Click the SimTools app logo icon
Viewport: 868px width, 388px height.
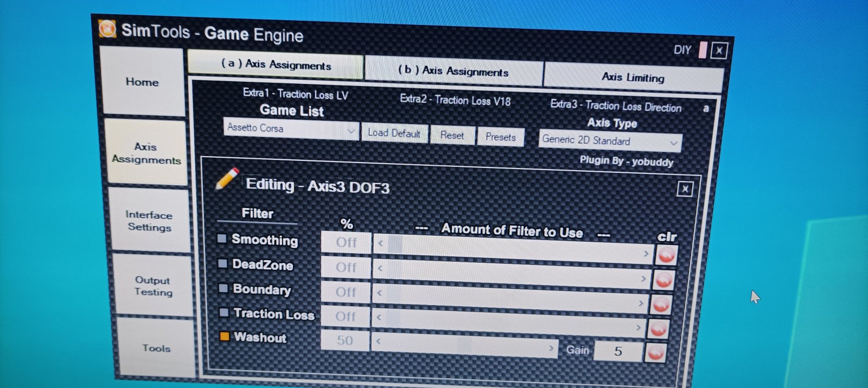click(x=107, y=28)
